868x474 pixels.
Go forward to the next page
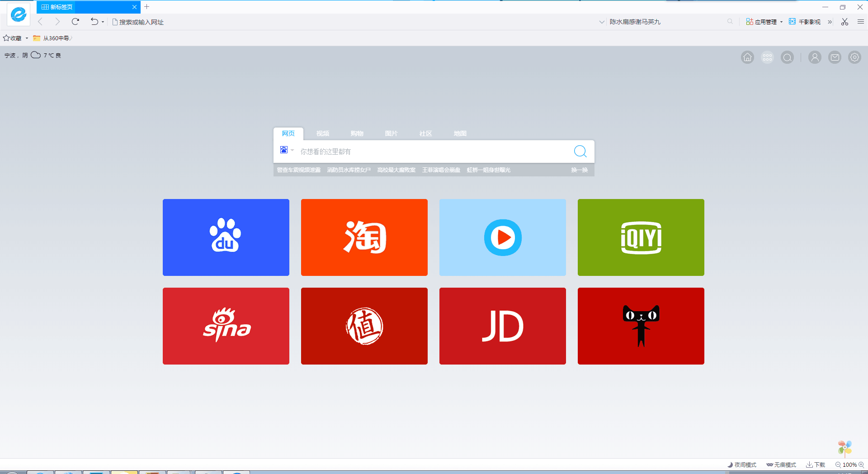[x=57, y=22]
